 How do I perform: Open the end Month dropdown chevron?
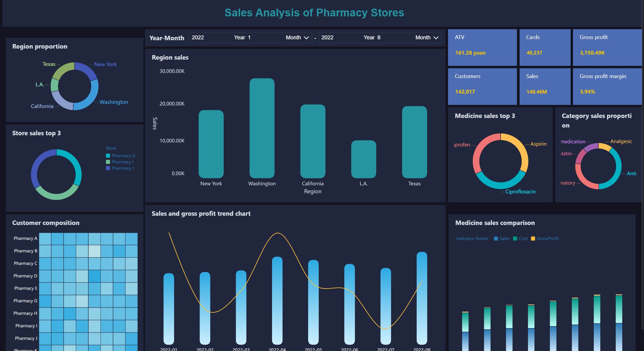[x=436, y=38]
